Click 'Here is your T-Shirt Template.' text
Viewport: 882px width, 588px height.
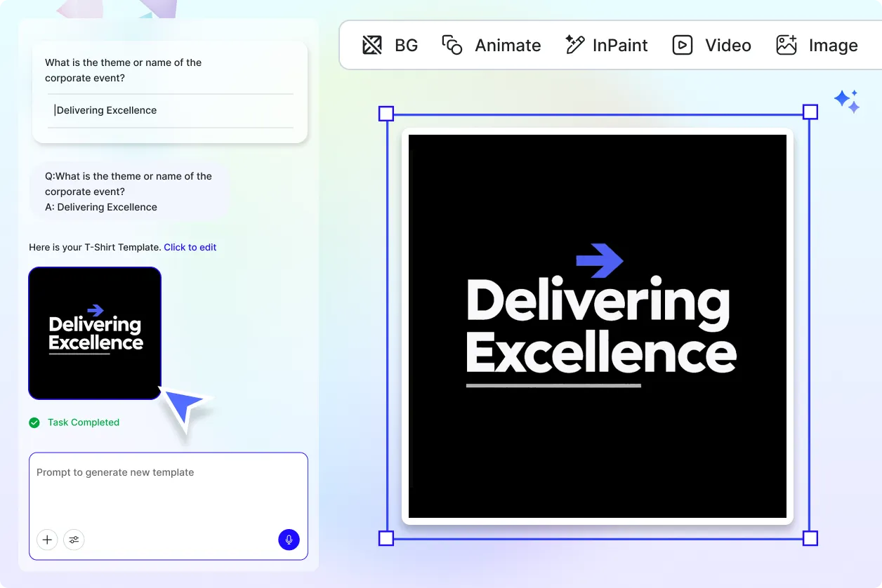point(95,247)
